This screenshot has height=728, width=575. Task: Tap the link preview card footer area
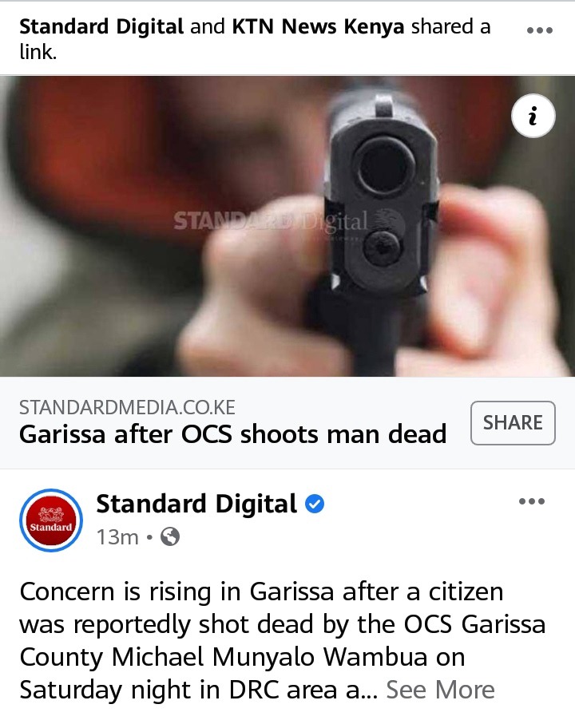click(287, 422)
